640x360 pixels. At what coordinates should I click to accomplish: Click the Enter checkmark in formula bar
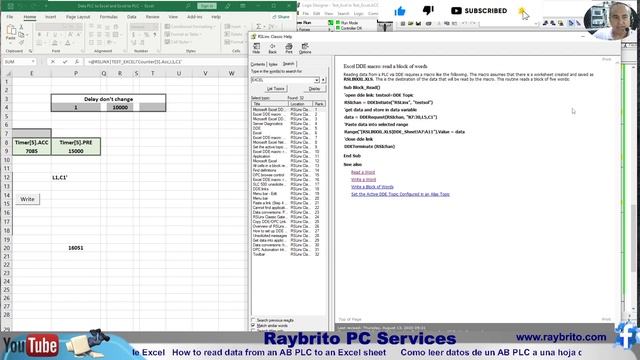click(65, 62)
